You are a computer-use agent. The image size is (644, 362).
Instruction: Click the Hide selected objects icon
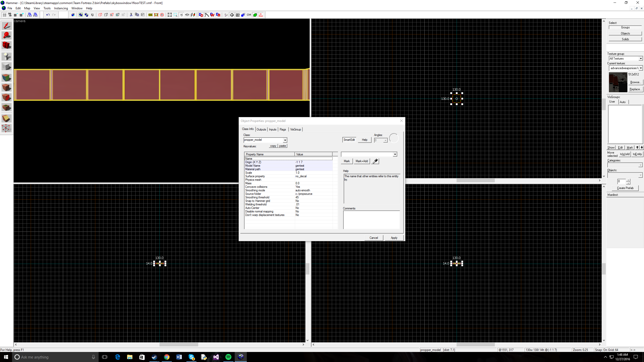100,15
